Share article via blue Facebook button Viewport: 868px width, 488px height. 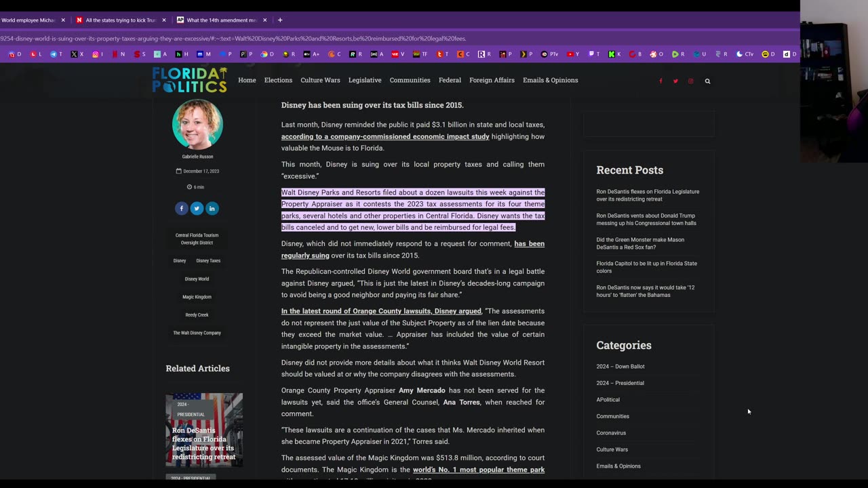pos(181,208)
